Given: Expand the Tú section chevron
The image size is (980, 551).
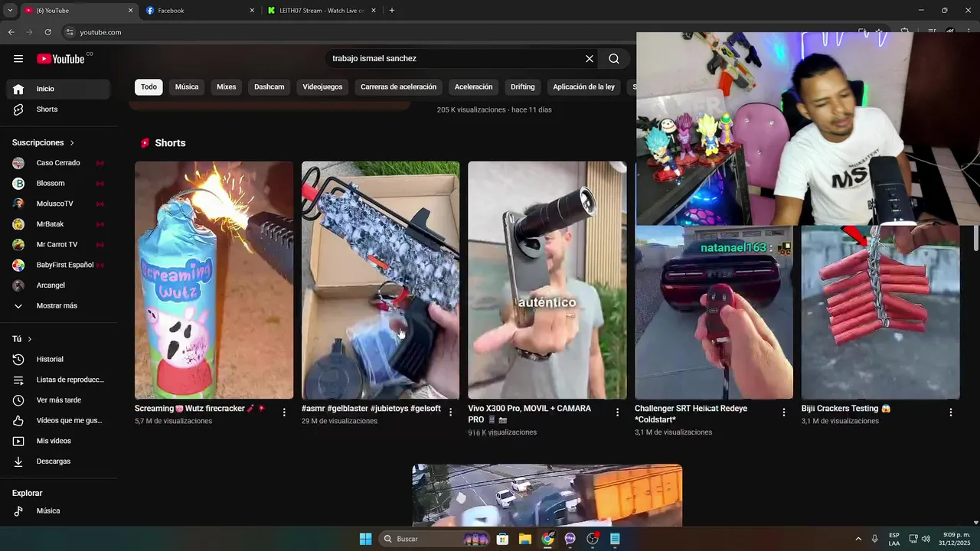Looking at the screenshot, I should point(30,339).
